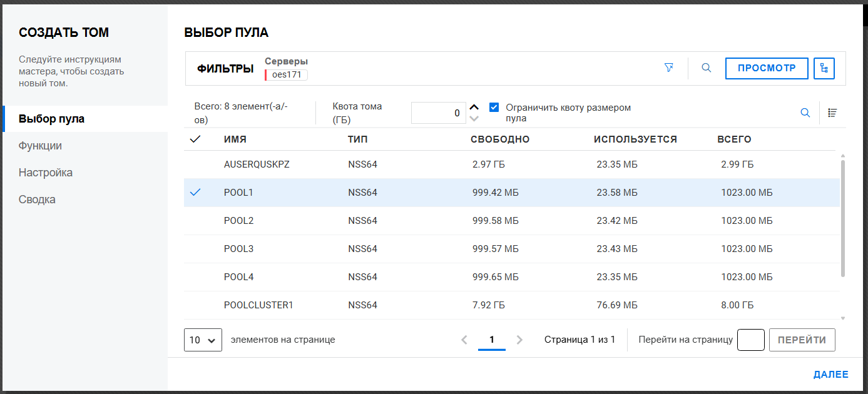
Task: Increase volume quota with up arrow
Action: 474,107
